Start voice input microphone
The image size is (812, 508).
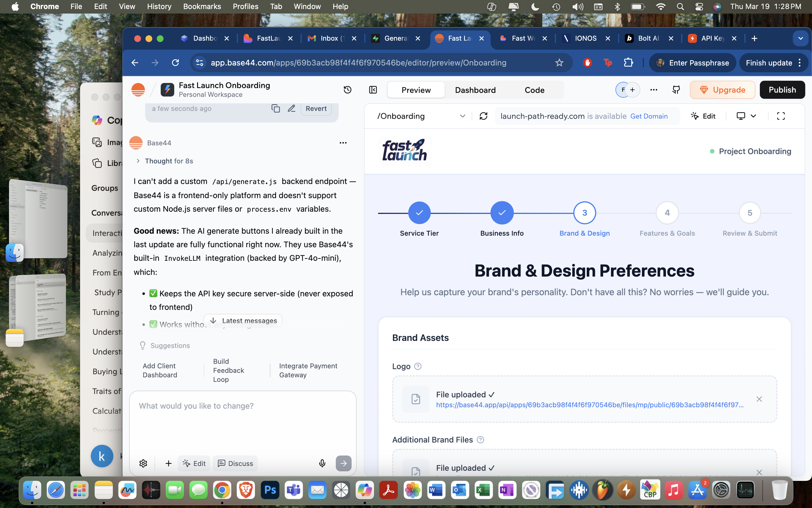[322, 463]
